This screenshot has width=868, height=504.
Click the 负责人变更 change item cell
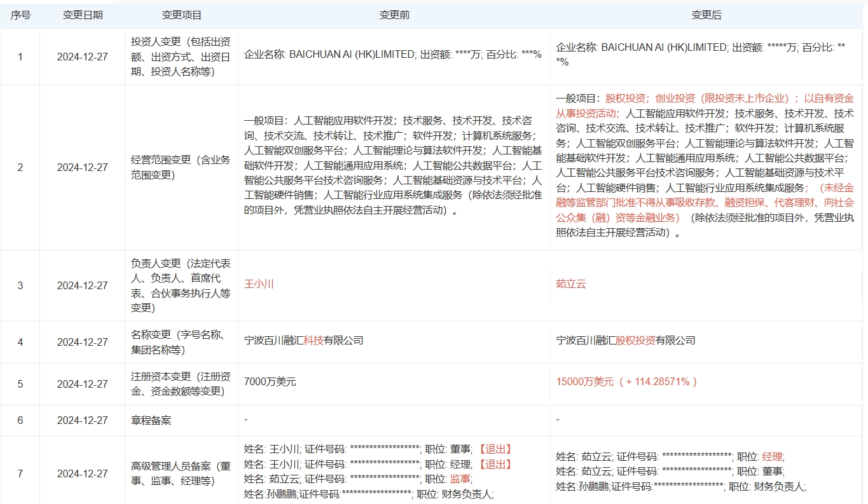tap(181, 285)
